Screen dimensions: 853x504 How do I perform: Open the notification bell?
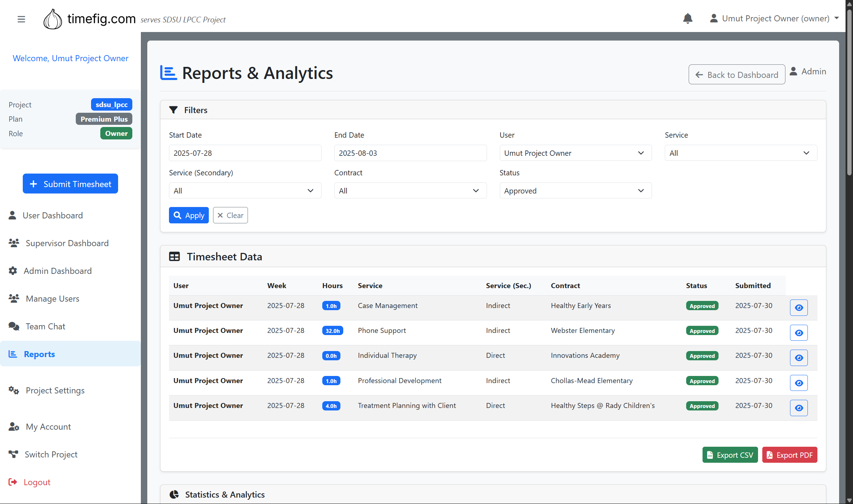(688, 18)
